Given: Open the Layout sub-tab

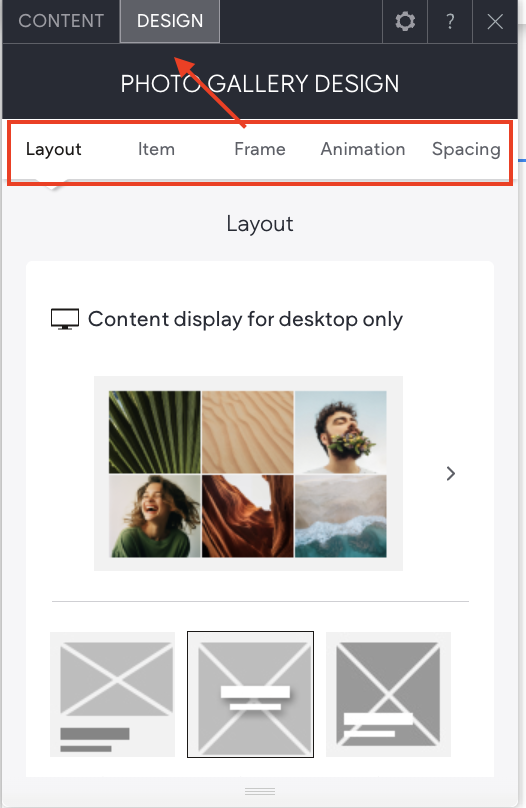Looking at the screenshot, I should (x=54, y=149).
